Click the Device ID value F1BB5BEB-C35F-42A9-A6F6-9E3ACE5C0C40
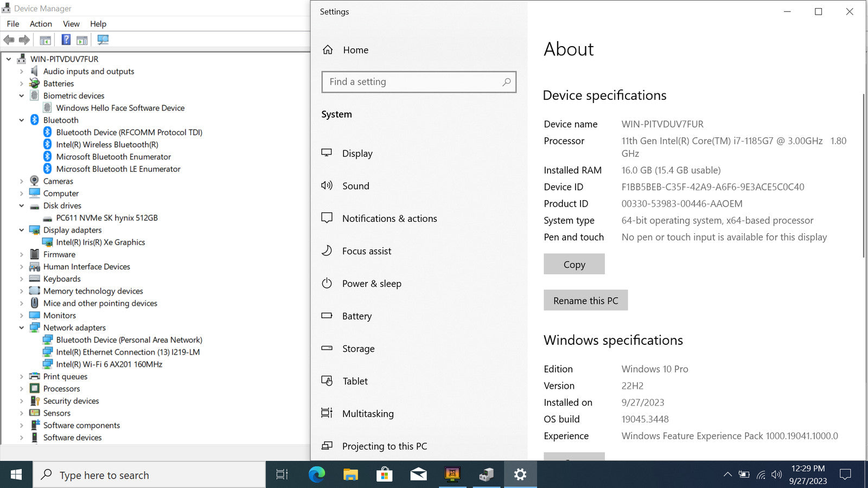This screenshot has height=488, width=868. pyautogui.click(x=713, y=187)
